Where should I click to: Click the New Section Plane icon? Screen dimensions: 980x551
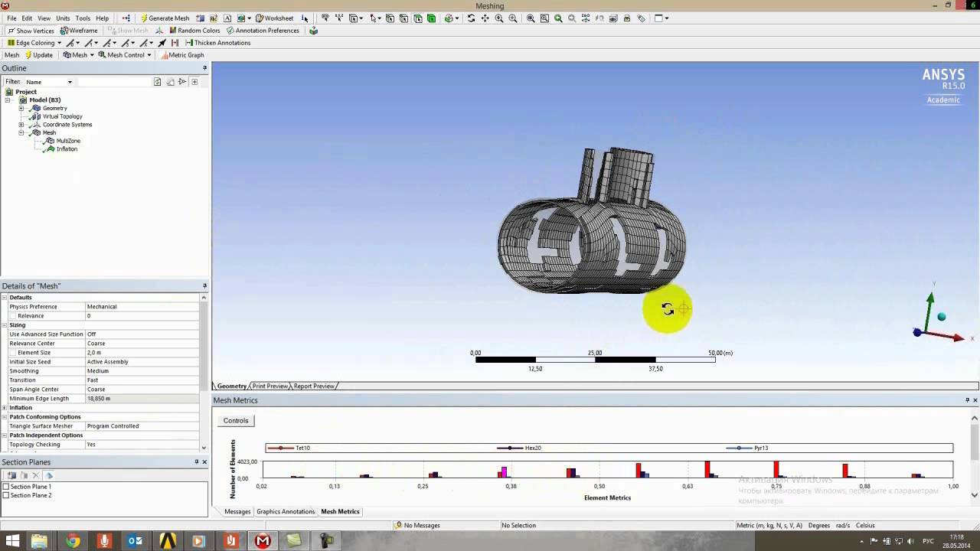pos(11,475)
